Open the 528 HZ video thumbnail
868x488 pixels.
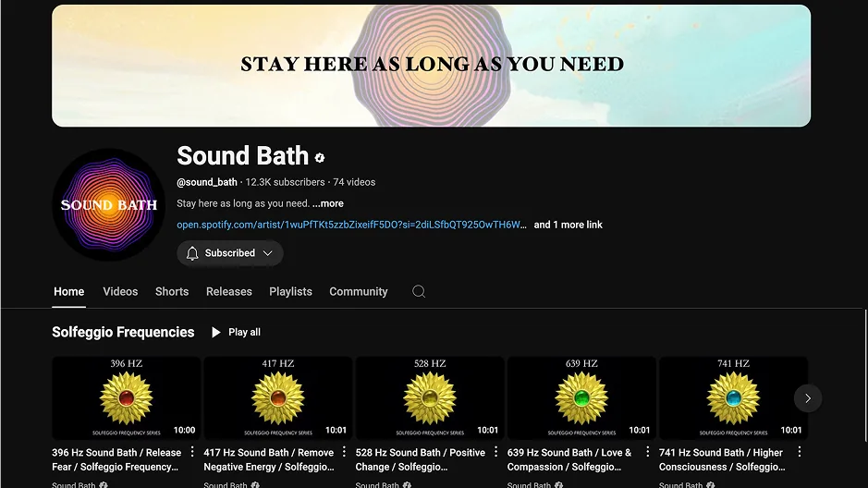pyautogui.click(x=430, y=398)
